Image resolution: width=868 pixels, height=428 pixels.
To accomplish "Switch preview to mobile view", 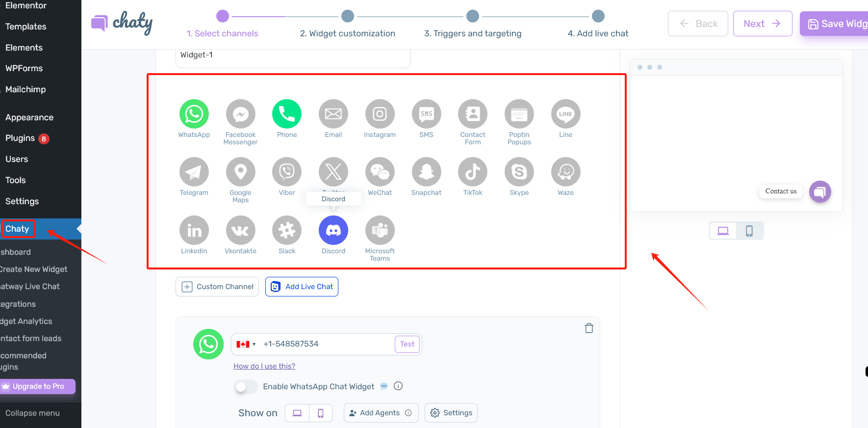I will [x=749, y=231].
